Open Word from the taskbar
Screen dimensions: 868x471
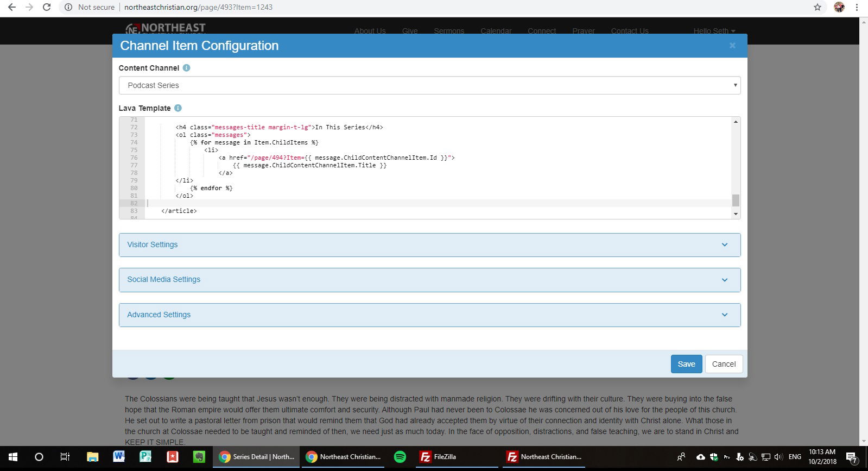pyautogui.click(x=118, y=457)
